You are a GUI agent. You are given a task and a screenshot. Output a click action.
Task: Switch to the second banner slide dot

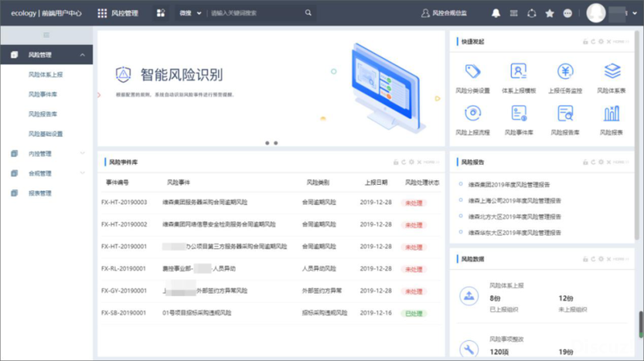(x=276, y=143)
